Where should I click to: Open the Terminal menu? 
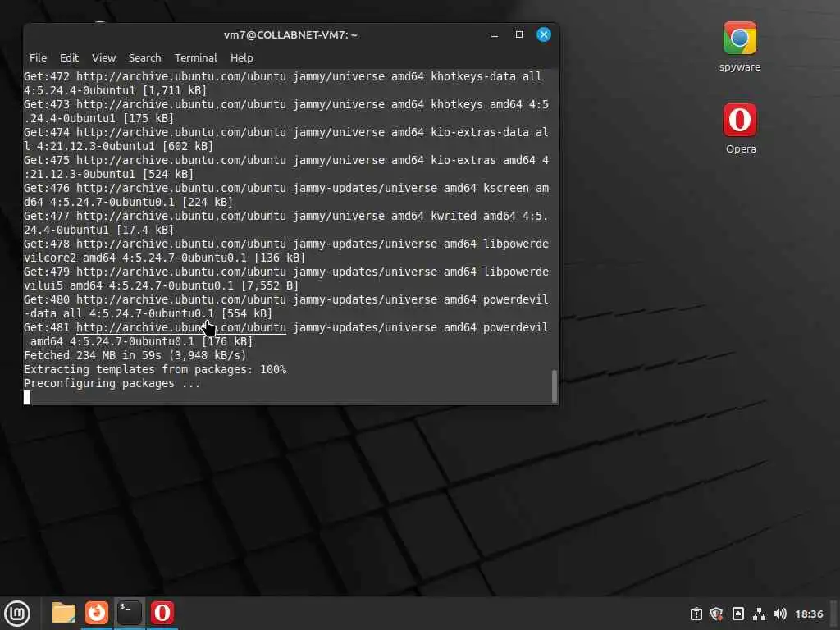(x=195, y=58)
